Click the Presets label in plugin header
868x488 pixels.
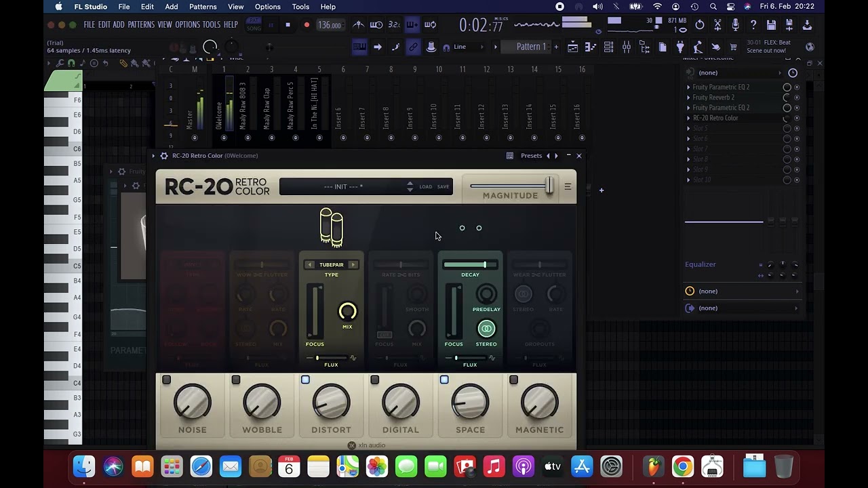[531, 156]
